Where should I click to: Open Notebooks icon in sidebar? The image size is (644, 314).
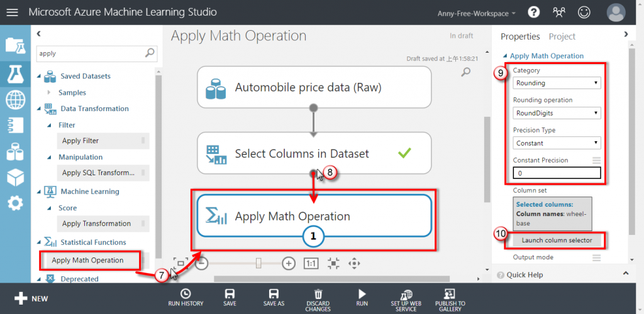pyautogui.click(x=15, y=126)
